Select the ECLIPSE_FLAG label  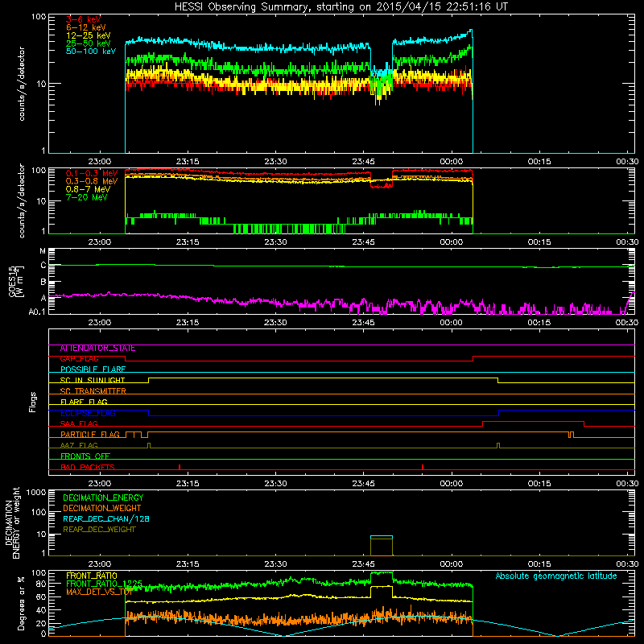pyautogui.click(x=88, y=413)
